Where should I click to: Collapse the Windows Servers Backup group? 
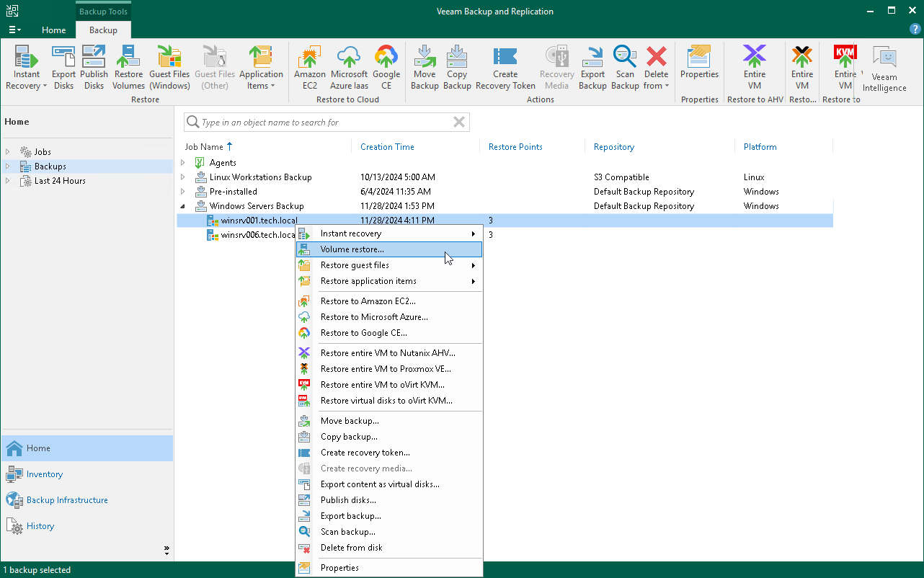pos(183,206)
